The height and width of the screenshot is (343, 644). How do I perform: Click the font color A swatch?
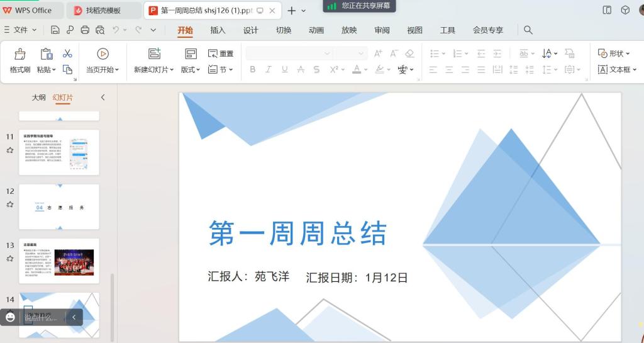tap(357, 69)
